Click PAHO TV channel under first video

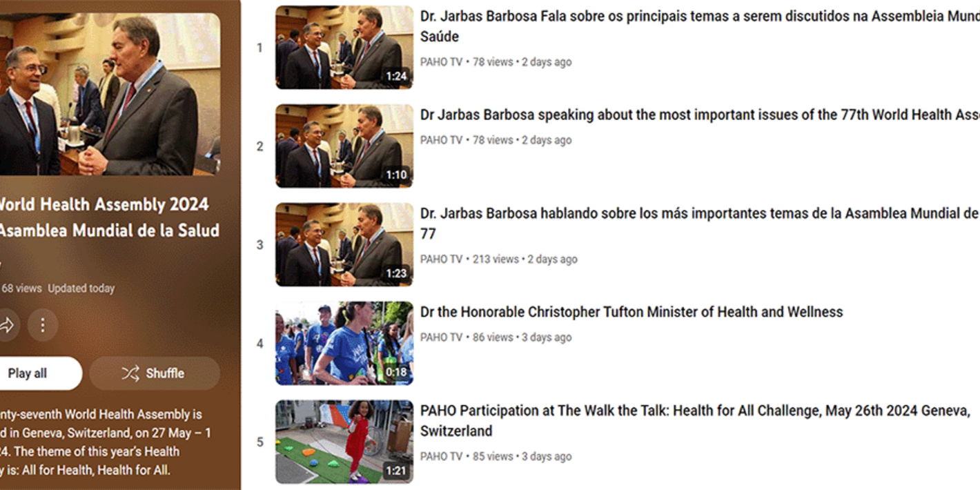pyautogui.click(x=441, y=62)
